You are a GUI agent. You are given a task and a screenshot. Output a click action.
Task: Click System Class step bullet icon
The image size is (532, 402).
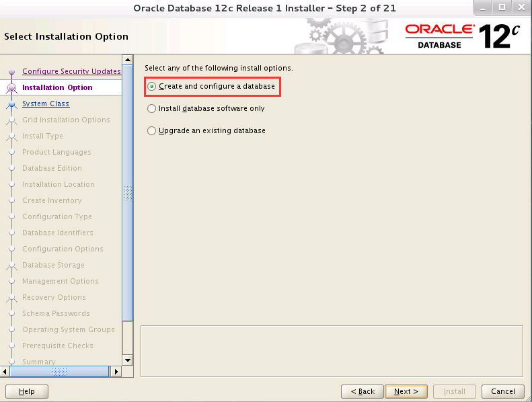click(12, 104)
